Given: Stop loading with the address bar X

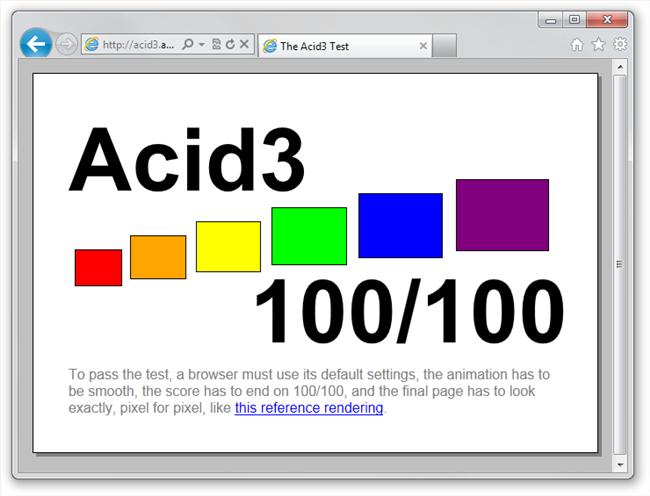Looking at the screenshot, I should pyautogui.click(x=244, y=44).
